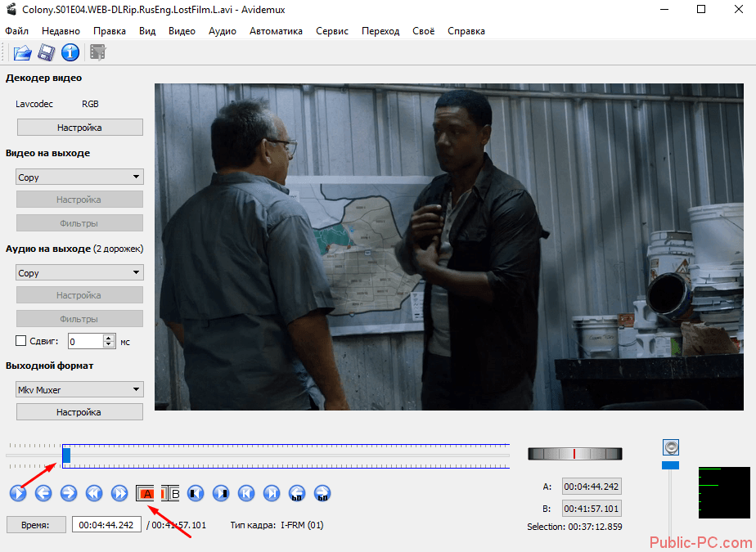Click the blue timeline position slider handle
The width and height of the screenshot is (756, 552).
(67, 455)
